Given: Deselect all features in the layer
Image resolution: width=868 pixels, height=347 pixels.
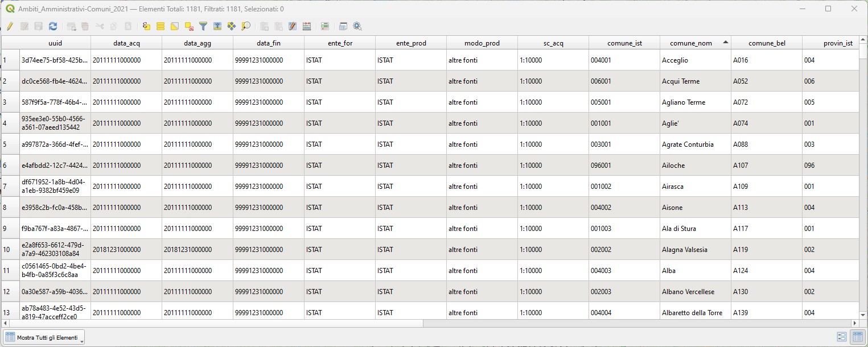Looking at the screenshot, I should pos(189,26).
